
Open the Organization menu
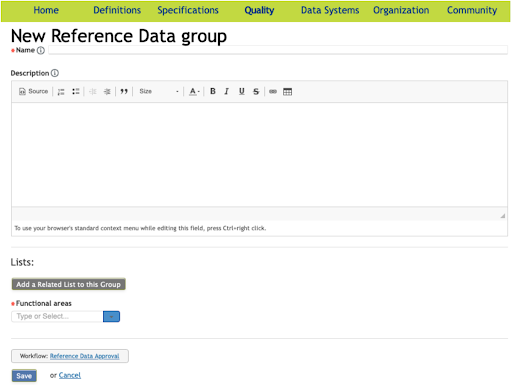point(401,10)
